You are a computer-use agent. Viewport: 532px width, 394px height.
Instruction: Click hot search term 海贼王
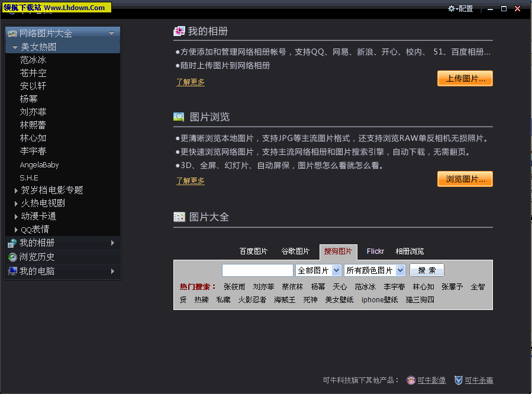click(x=285, y=300)
